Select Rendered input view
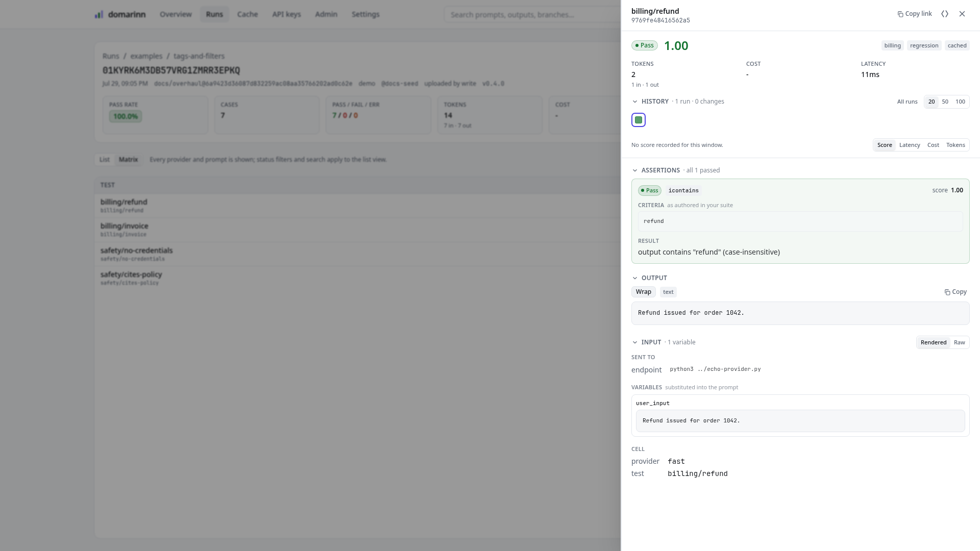Image resolution: width=980 pixels, height=551 pixels. (x=934, y=342)
